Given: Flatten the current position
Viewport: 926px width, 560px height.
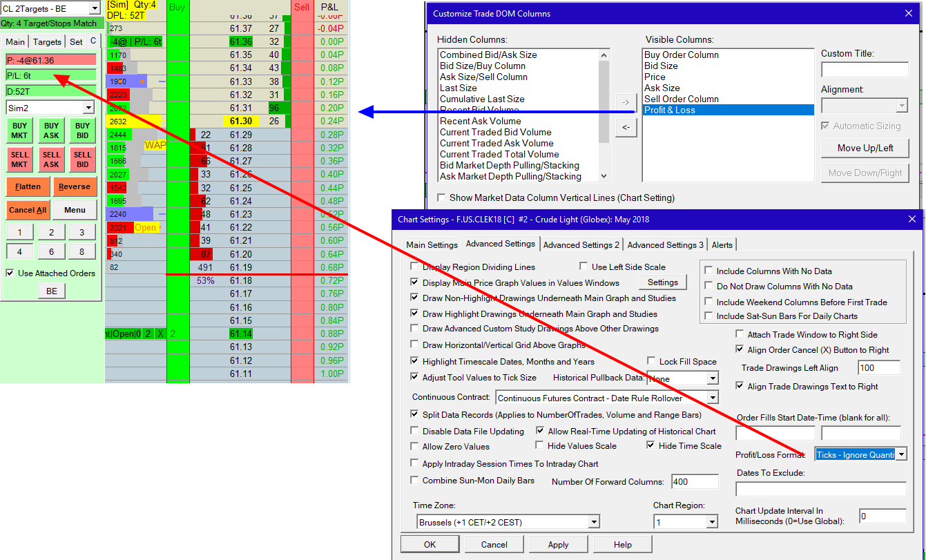Looking at the screenshot, I should pos(28,186).
